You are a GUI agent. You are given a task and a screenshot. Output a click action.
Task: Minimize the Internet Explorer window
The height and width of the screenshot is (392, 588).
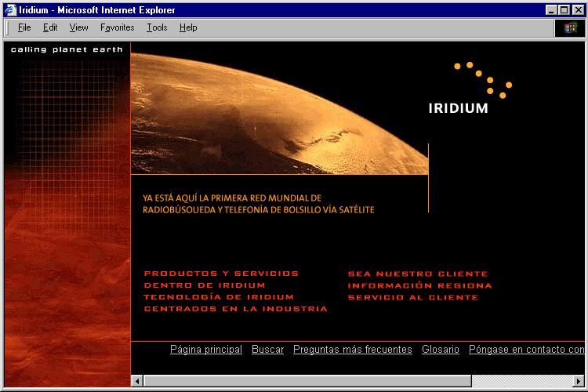(x=550, y=10)
